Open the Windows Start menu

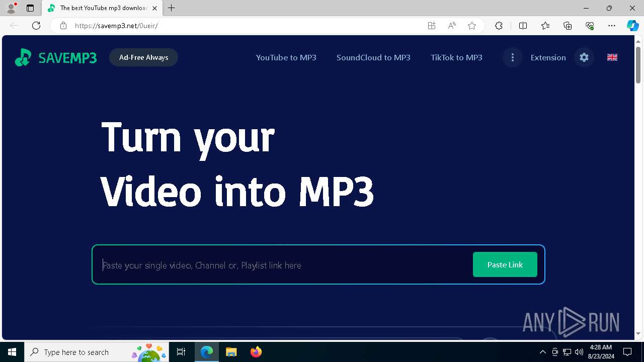point(12,352)
